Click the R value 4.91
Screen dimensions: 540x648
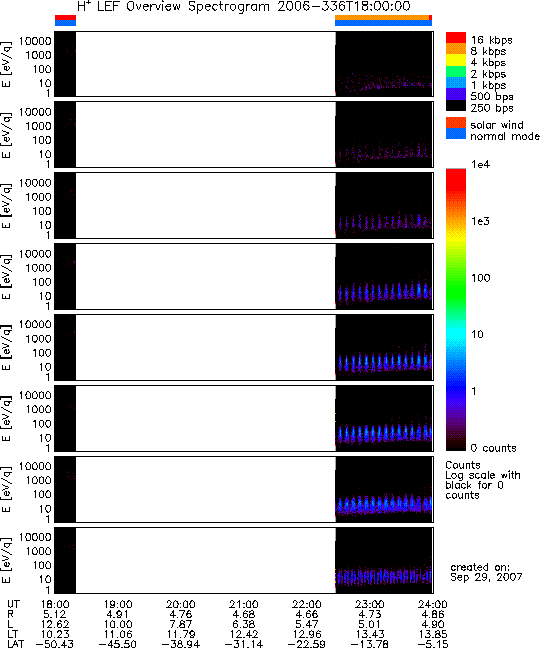pyautogui.click(x=118, y=615)
